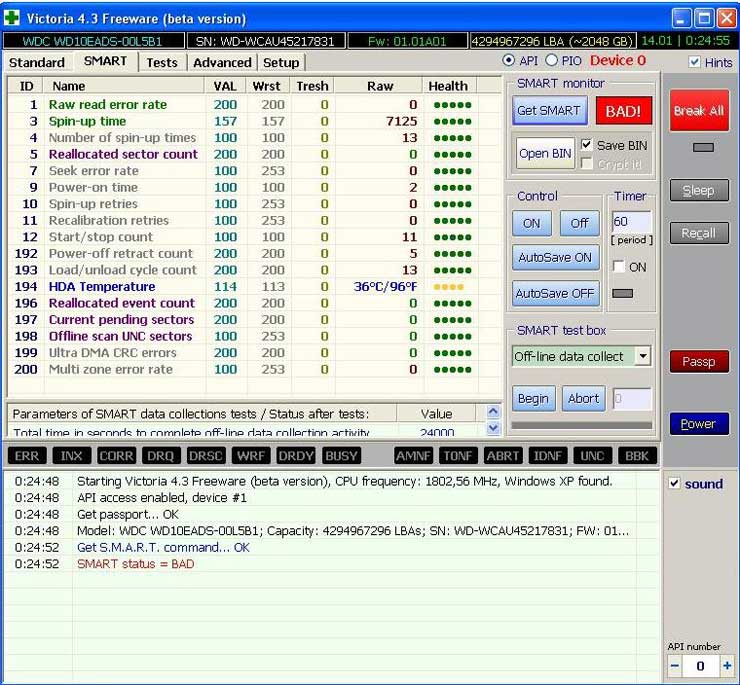Increase the API number with plus
The height and width of the screenshot is (685, 740).
[x=726, y=666]
